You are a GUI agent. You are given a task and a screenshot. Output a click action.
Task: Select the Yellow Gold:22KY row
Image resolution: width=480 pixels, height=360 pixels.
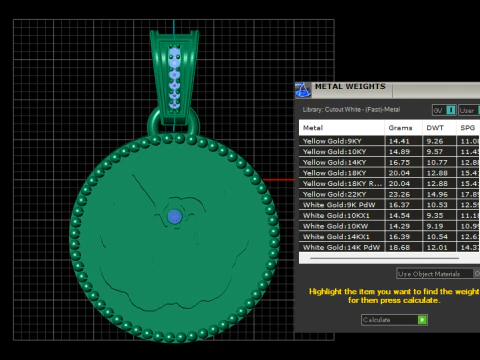click(389, 194)
